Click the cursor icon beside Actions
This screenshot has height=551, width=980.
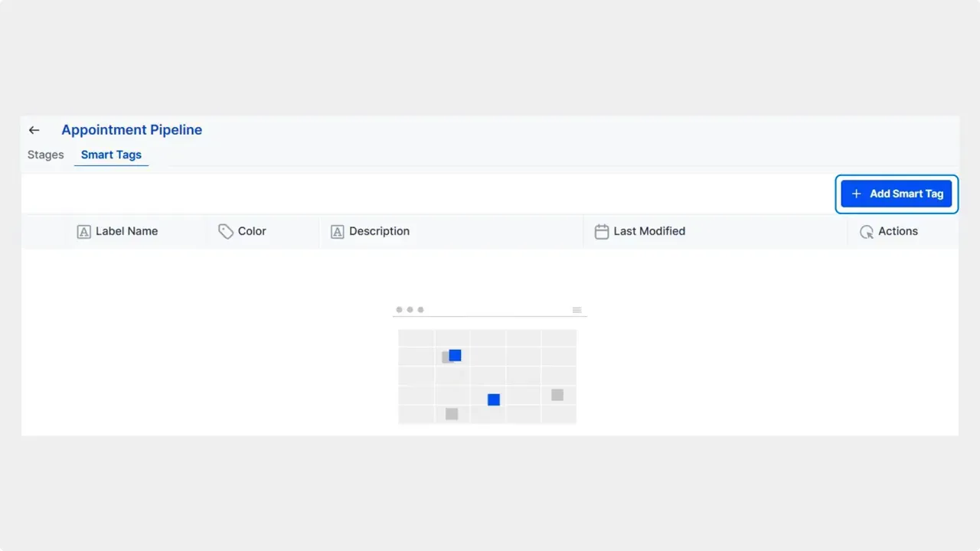(x=866, y=231)
